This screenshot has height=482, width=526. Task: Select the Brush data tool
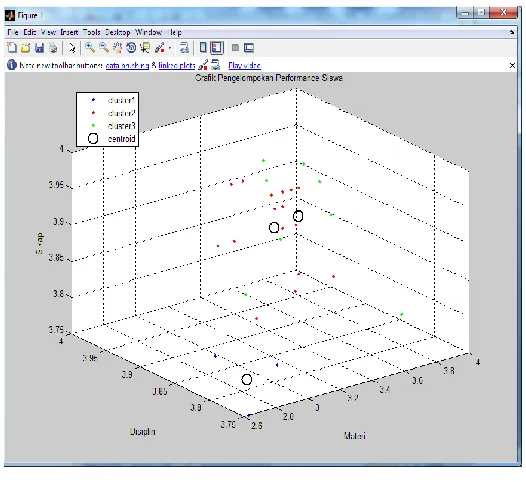tap(160, 48)
